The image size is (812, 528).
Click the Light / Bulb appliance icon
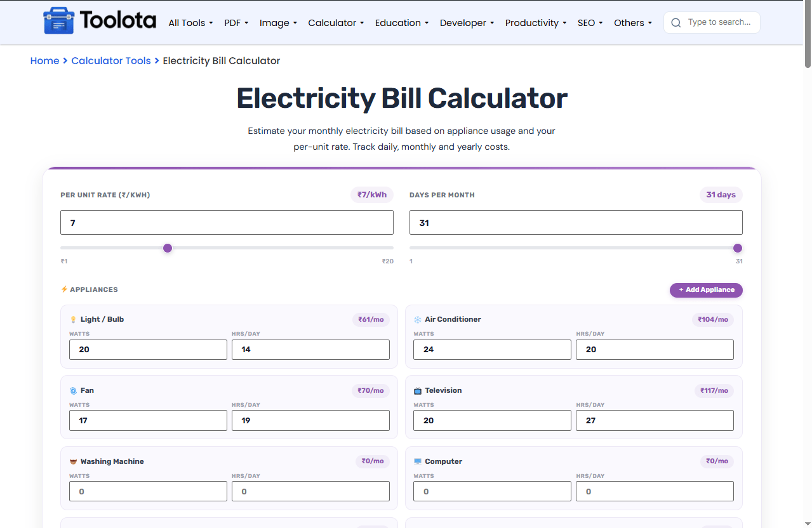point(73,319)
